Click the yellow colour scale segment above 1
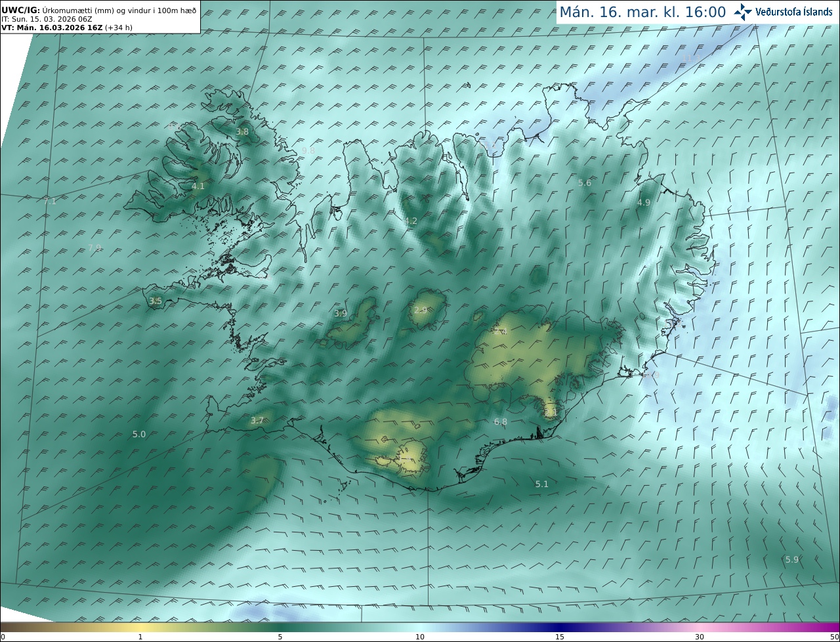 140,627
